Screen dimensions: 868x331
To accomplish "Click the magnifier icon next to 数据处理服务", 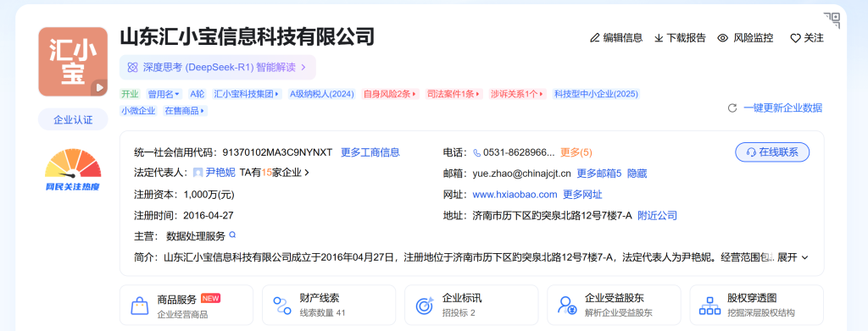I will (232, 234).
